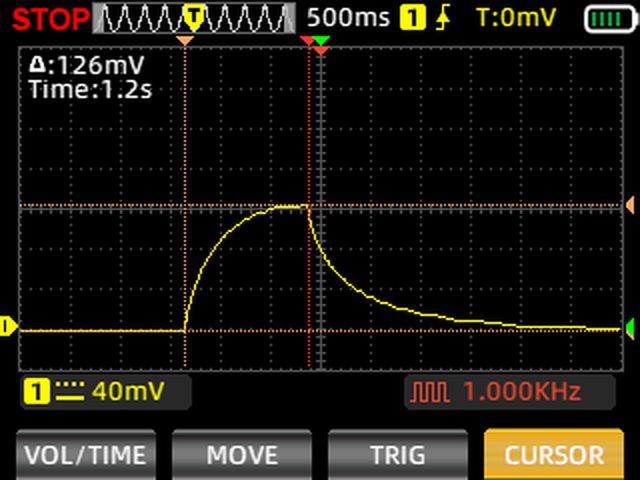This screenshot has height=480, width=640.
Task: Select the red vertical cursor marker at top
Action: pos(307,40)
